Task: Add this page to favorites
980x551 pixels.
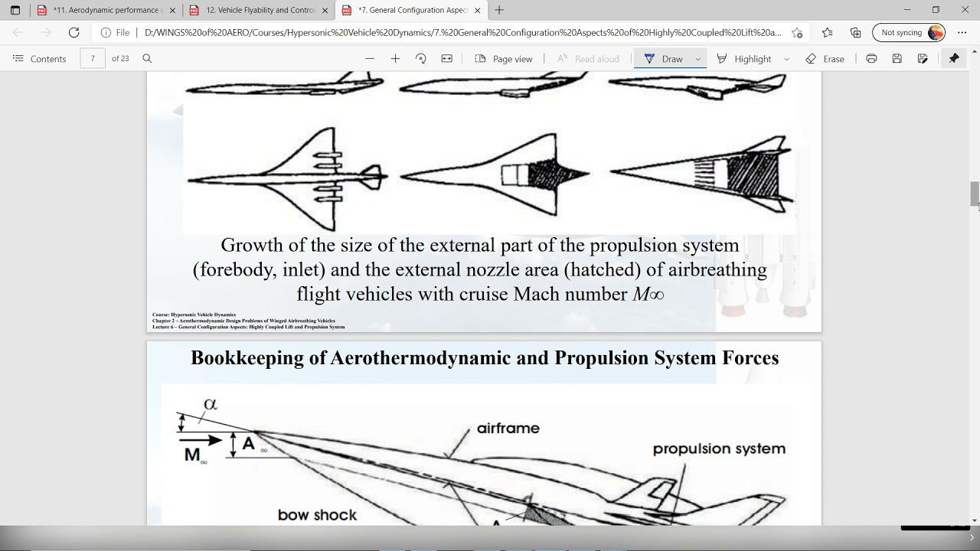Action: click(x=797, y=33)
